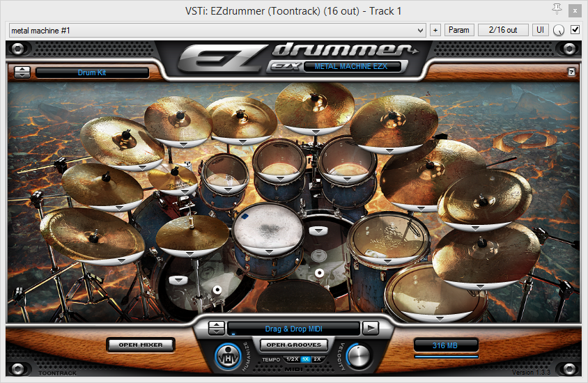Screen dimensions: 588x383
Task: Toggle the Humanize button
Action: [228, 357]
